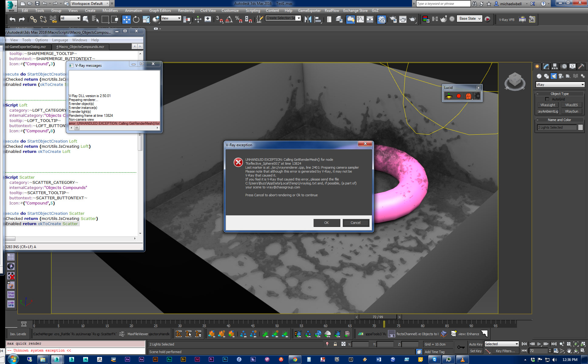588x364 pixels.
Task: Select the Rotate tool
Action: [x=136, y=19]
